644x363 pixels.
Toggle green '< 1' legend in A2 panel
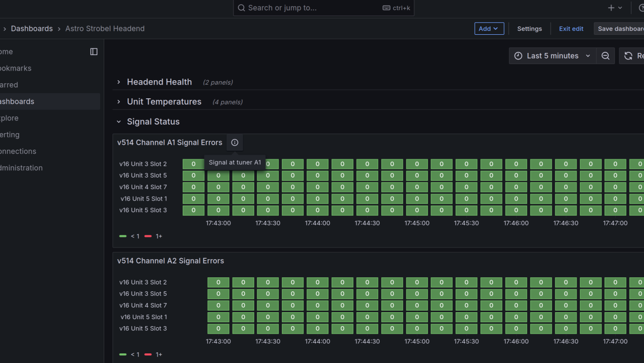tap(129, 354)
